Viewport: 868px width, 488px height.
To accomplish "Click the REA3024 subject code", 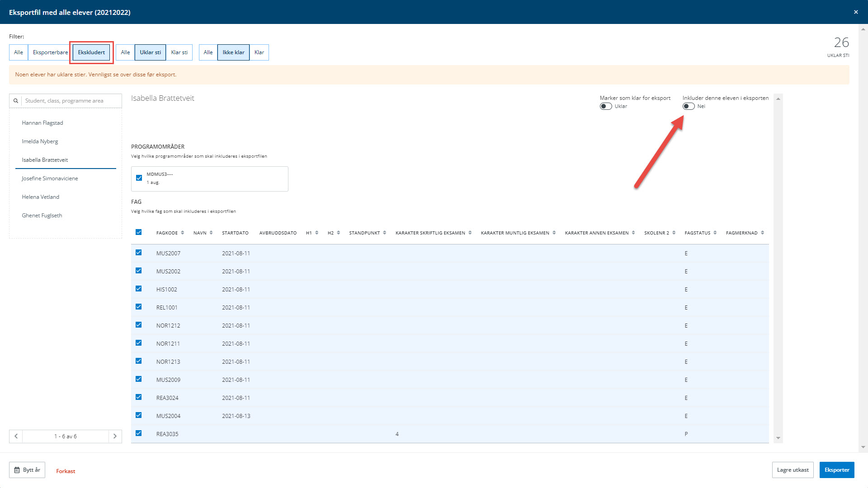I will [167, 398].
